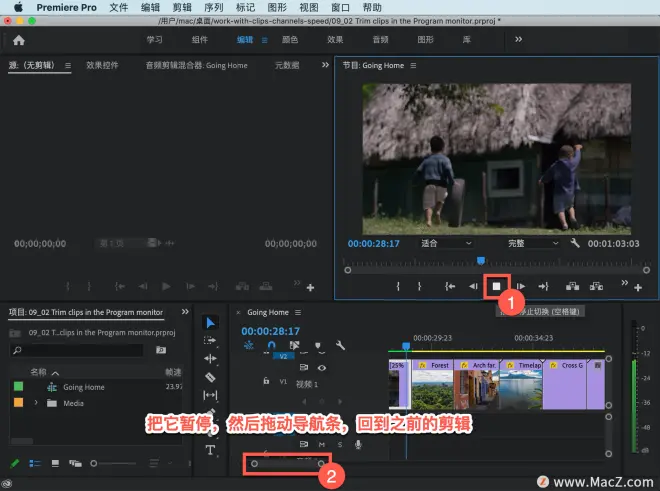Switch to the 音频 workspace
Screen dimensions: 660x491
[381, 40]
